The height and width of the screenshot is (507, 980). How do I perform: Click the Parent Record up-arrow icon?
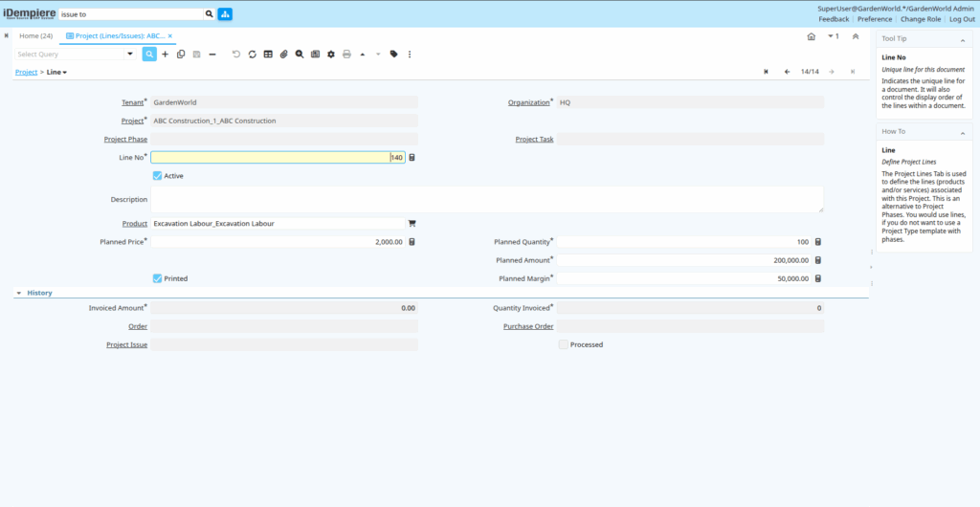(363, 55)
